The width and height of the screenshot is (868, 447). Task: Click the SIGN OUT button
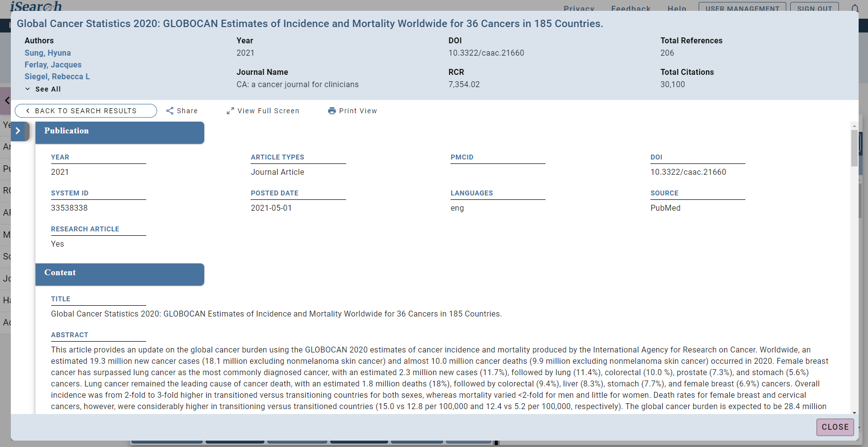(x=814, y=8)
